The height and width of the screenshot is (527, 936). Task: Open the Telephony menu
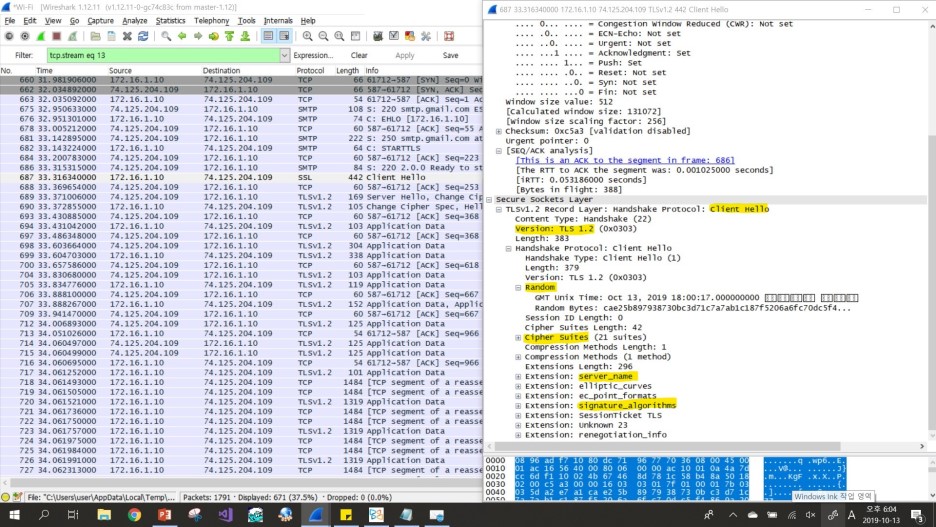[211, 20]
